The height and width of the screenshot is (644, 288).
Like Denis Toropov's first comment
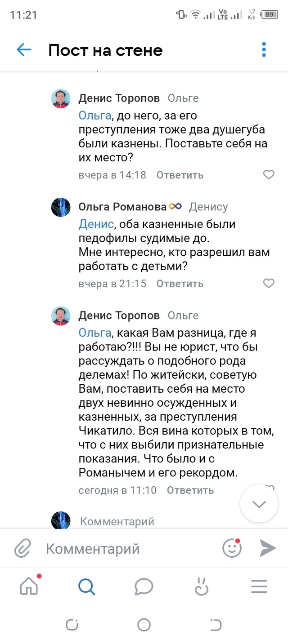click(269, 175)
